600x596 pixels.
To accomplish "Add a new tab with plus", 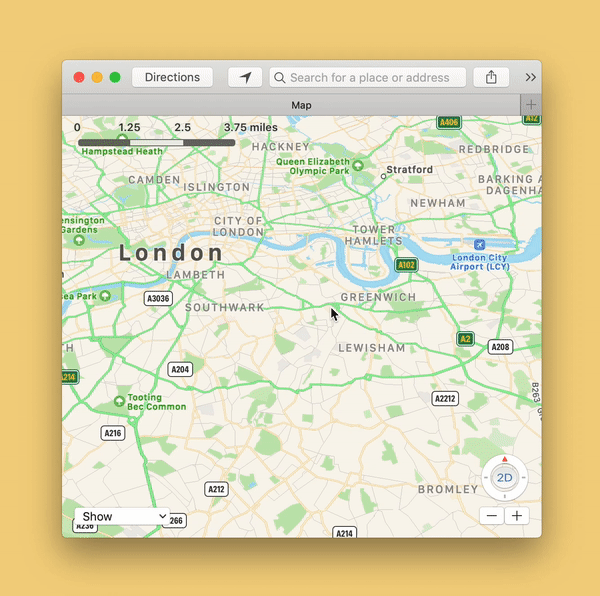I will (531, 104).
